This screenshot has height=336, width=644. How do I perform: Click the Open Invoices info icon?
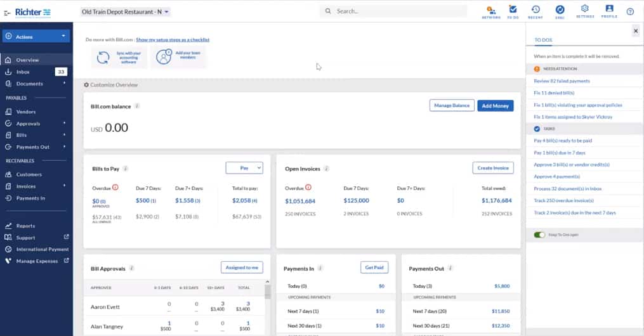click(x=327, y=169)
